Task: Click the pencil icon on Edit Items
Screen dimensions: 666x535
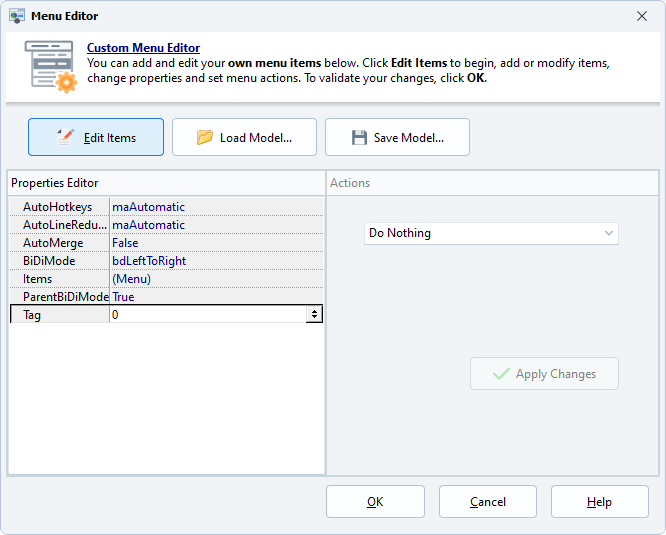Action: pyautogui.click(x=67, y=137)
